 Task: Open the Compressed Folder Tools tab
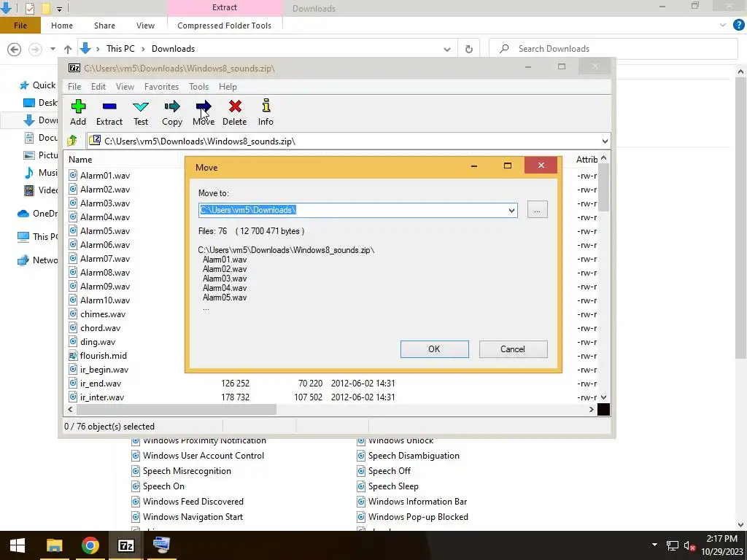click(225, 26)
